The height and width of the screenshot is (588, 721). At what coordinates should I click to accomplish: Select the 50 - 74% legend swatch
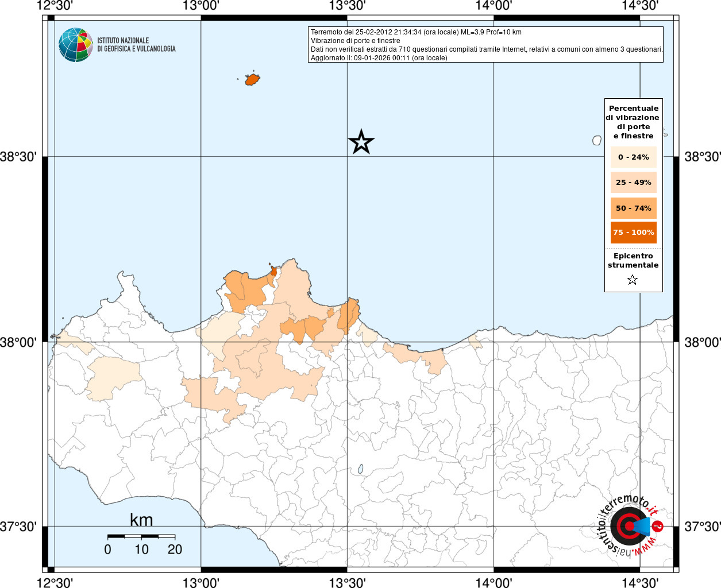[x=633, y=208]
